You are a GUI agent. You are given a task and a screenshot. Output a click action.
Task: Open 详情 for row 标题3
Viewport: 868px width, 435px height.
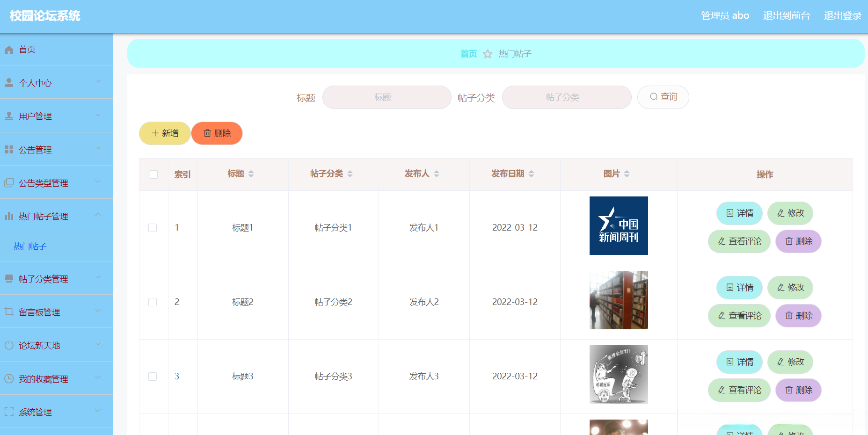[739, 362]
